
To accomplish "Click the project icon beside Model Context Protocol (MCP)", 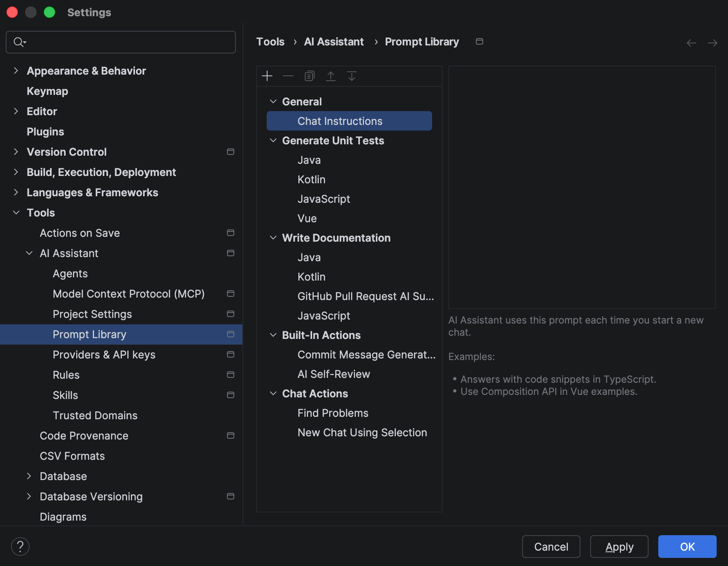I will (x=231, y=294).
